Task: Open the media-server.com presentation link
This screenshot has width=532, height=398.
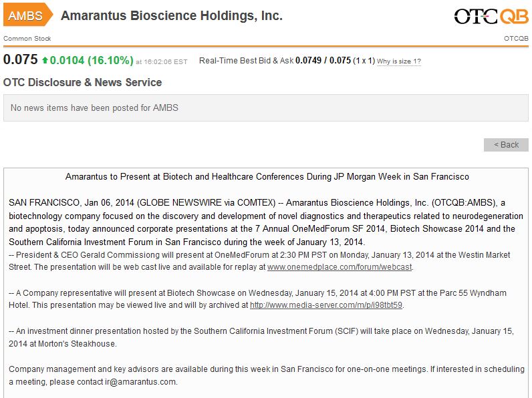Action: point(326,305)
